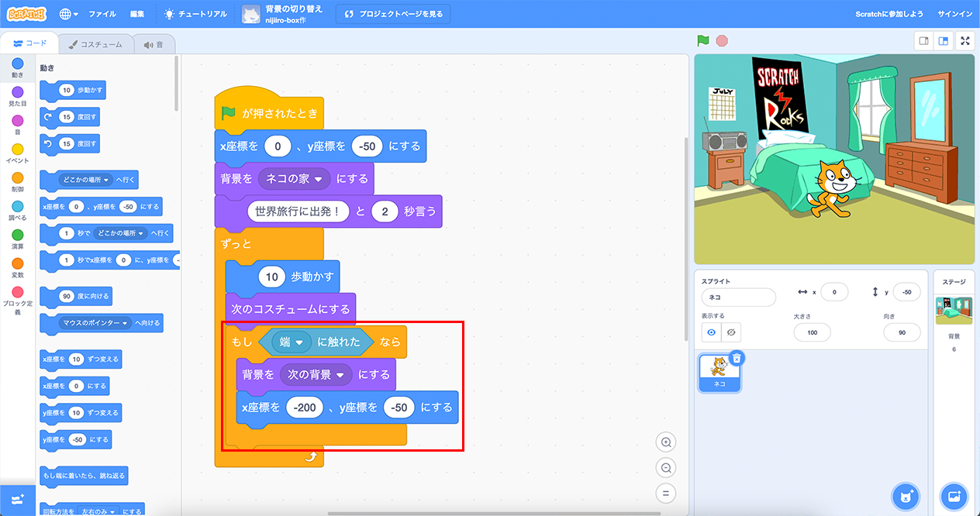980x516 pixels.
Task: Open the add extension button
Action: point(17,499)
